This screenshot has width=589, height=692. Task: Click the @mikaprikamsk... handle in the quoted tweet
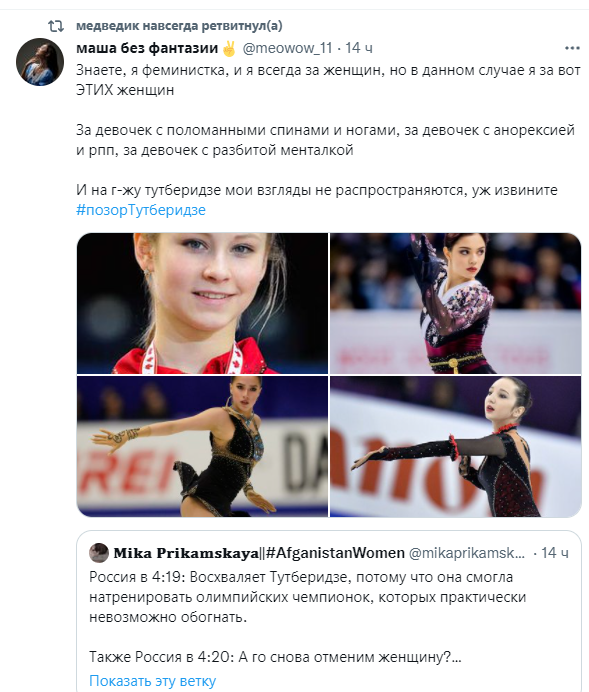[x=467, y=553]
